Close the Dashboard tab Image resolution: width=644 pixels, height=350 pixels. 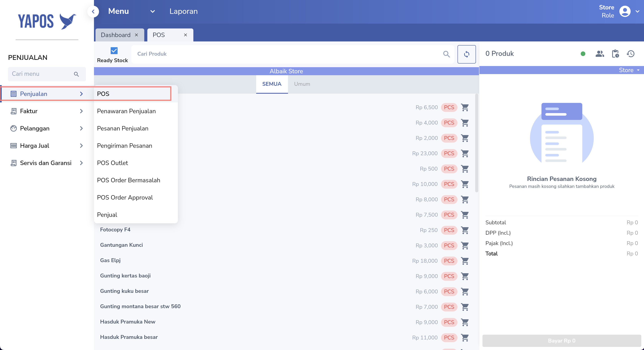(x=136, y=35)
